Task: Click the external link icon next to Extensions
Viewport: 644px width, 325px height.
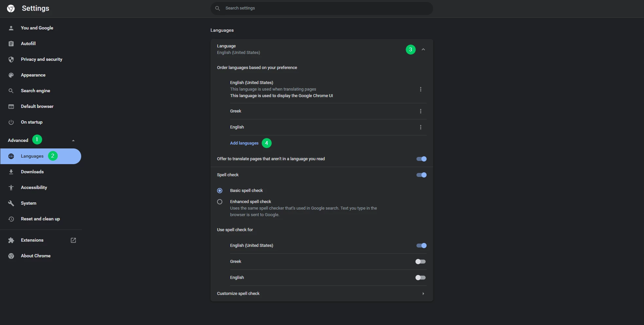Action: pos(73,240)
